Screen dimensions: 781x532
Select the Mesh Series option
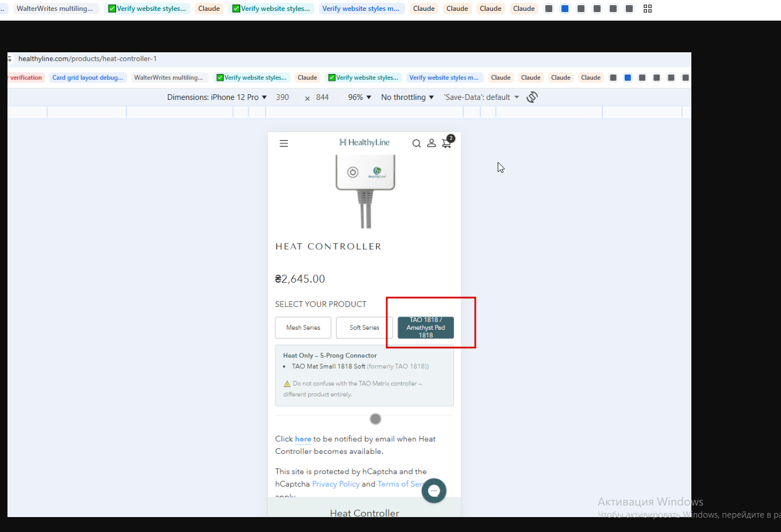(303, 327)
